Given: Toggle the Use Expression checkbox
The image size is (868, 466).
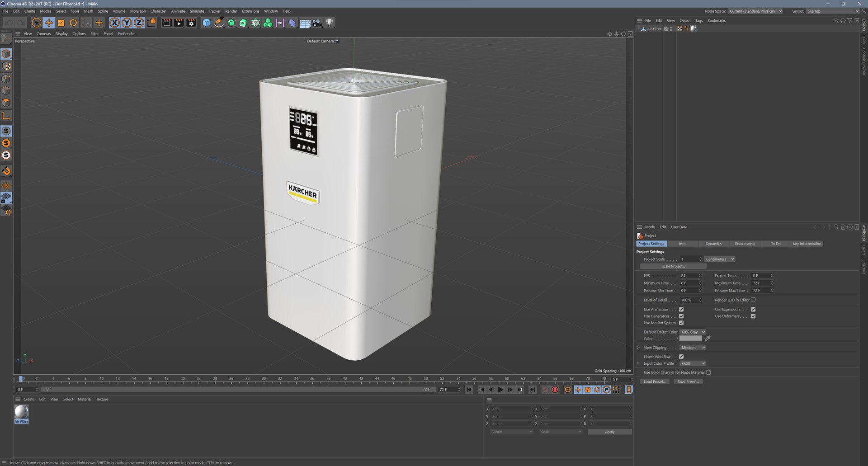Looking at the screenshot, I should 753,310.
